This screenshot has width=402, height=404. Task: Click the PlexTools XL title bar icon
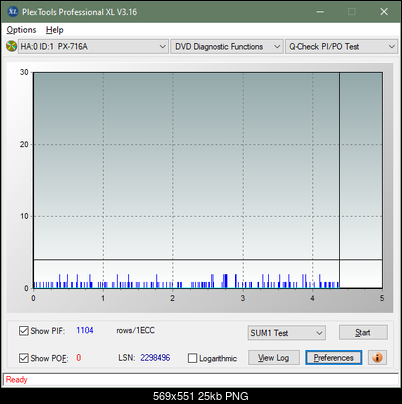coord(13,12)
